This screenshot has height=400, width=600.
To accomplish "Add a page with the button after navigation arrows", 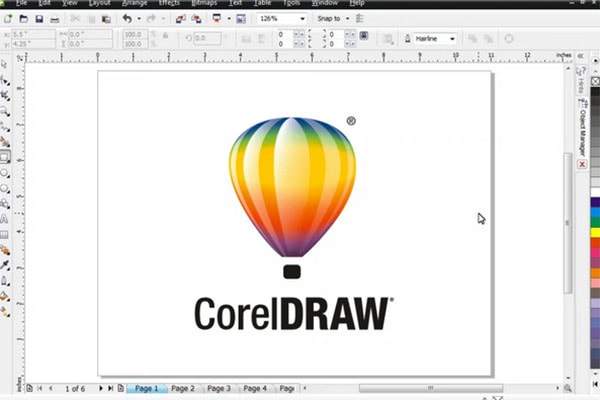I will 121,388.
